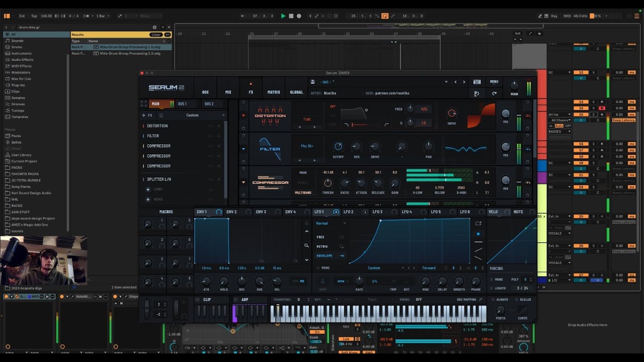This screenshot has width=644, height=362.
Task: Click the Serum redo arrow icon
Action: [494, 94]
